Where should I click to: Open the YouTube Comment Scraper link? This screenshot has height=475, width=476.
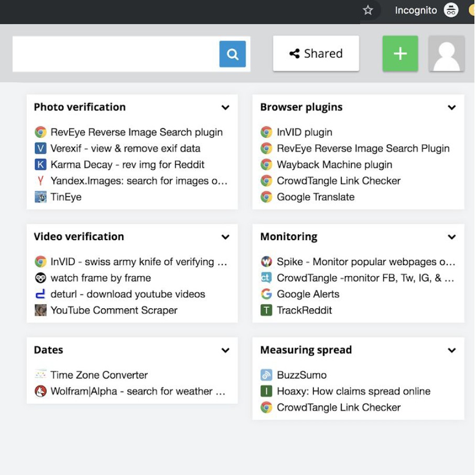click(x=114, y=310)
